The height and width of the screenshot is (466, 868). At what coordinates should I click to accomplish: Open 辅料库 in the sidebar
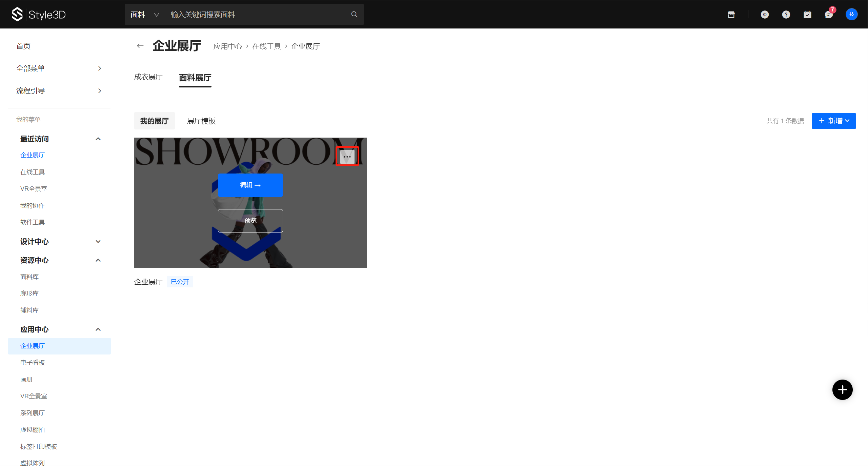29,310
